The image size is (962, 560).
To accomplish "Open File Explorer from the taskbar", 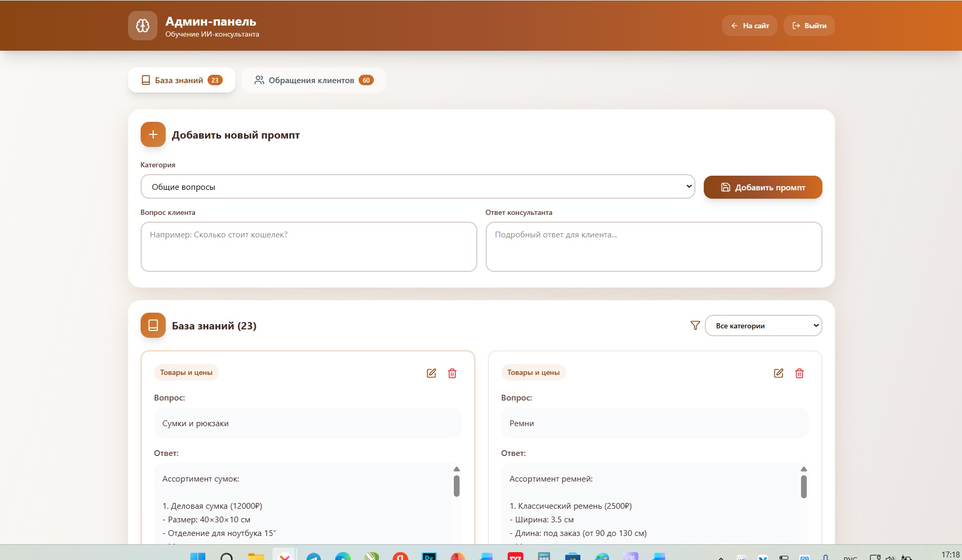I will tap(256, 556).
